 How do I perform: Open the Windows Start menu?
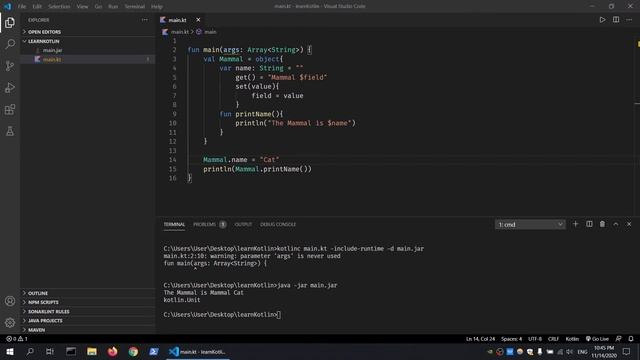click(10, 351)
